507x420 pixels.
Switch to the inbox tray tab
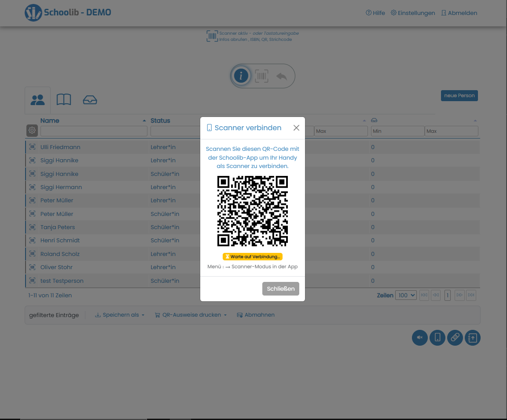tap(90, 100)
